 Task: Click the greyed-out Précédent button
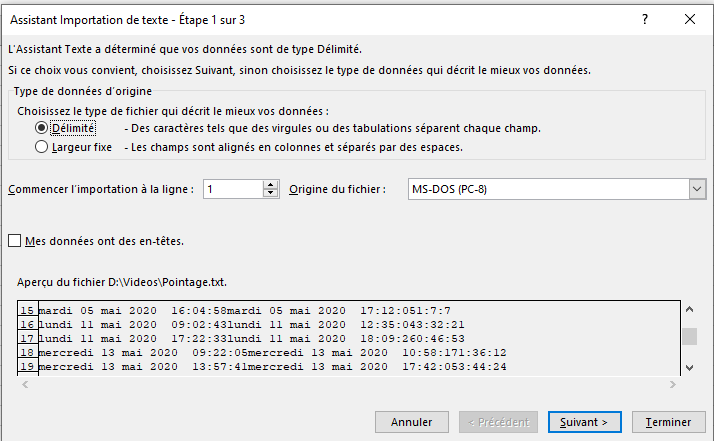pyautogui.click(x=498, y=422)
